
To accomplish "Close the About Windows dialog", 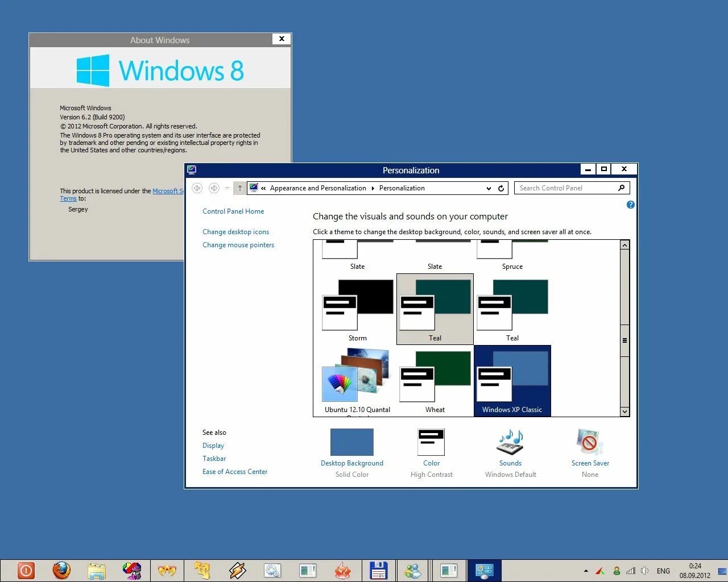I will (x=282, y=39).
